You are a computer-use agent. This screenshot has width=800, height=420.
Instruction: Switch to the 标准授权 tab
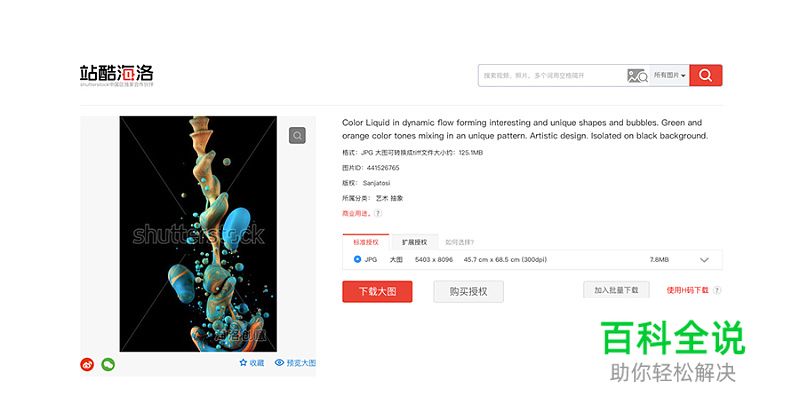(x=366, y=242)
